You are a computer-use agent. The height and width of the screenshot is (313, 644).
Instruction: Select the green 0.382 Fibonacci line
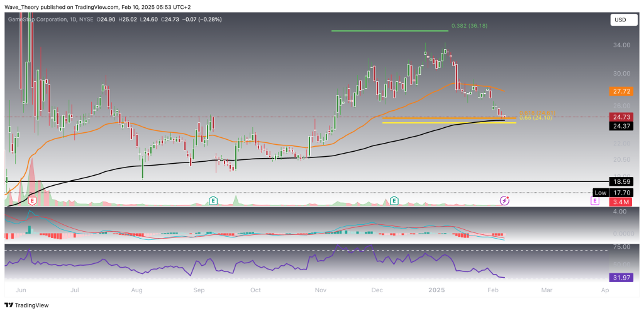[390, 31]
